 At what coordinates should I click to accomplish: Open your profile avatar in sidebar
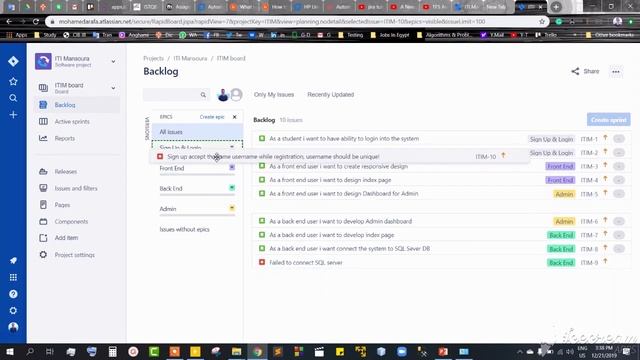(x=13, y=327)
